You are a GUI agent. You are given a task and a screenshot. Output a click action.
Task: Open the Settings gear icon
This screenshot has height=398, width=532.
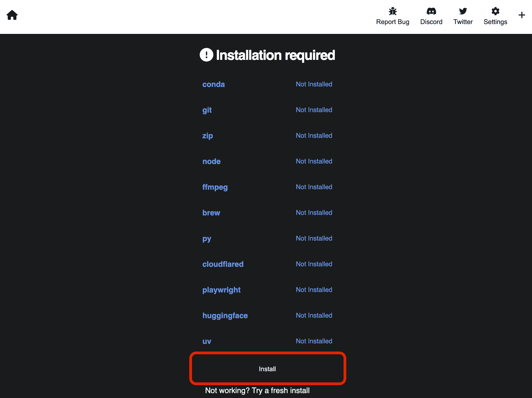pos(495,11)
